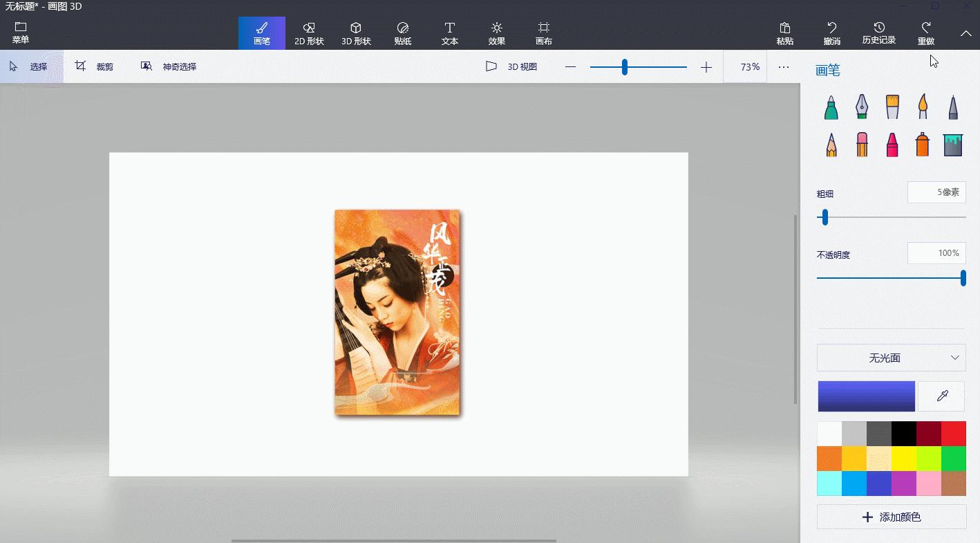Screen dimensions: 980x543
Task: Click the 添加颜色 (Add color) button
Action: point(892,517)
